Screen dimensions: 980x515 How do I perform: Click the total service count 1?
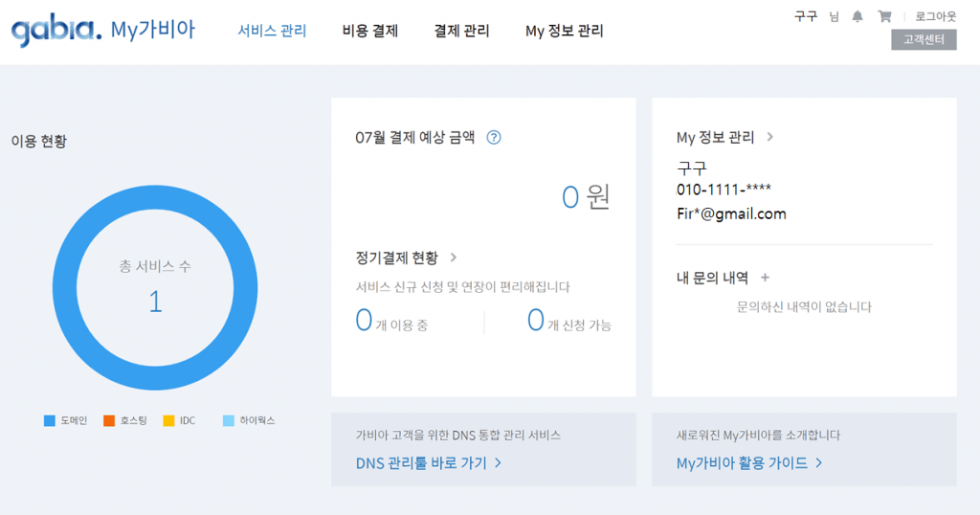(156, 302)
